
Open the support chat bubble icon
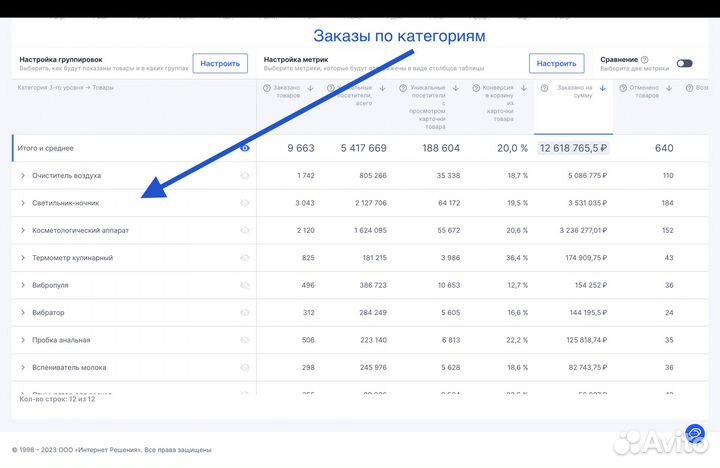[x=695, y=433]
